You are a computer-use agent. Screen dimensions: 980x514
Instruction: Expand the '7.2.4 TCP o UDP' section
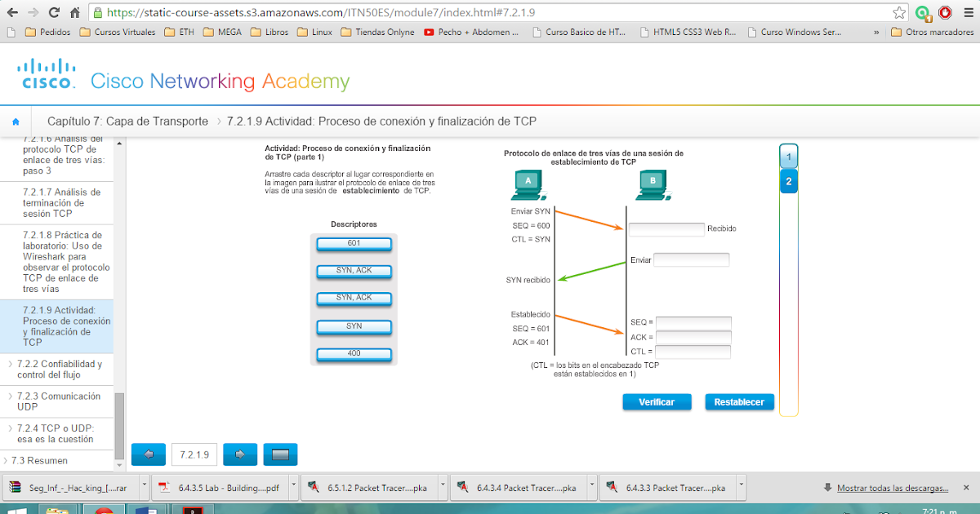point(57,433)
